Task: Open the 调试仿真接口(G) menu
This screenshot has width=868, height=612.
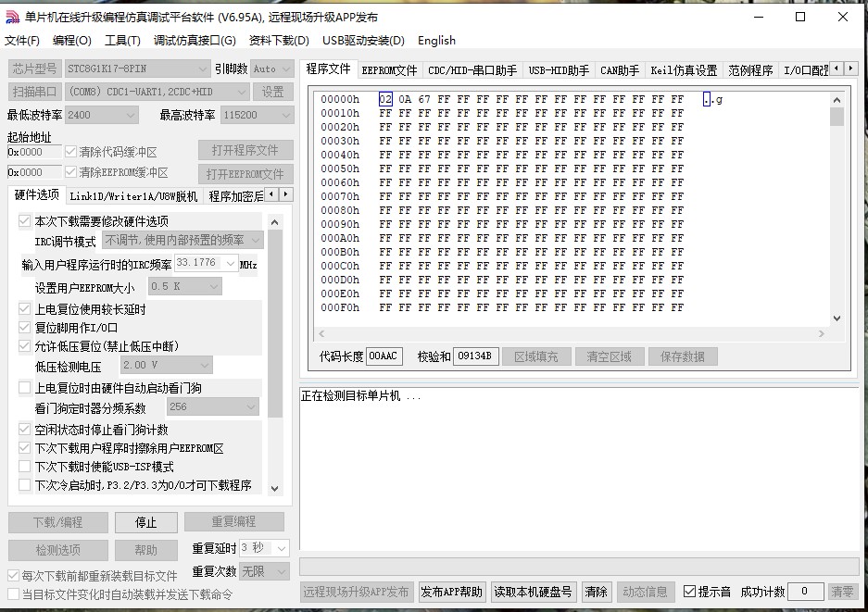Action: pos(195,41)
